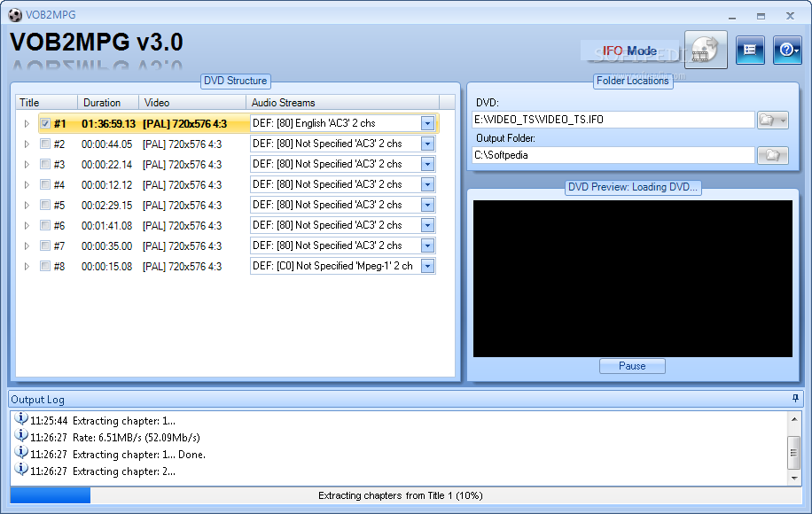Open audio stream dropdown for title #5

(427, 205)
